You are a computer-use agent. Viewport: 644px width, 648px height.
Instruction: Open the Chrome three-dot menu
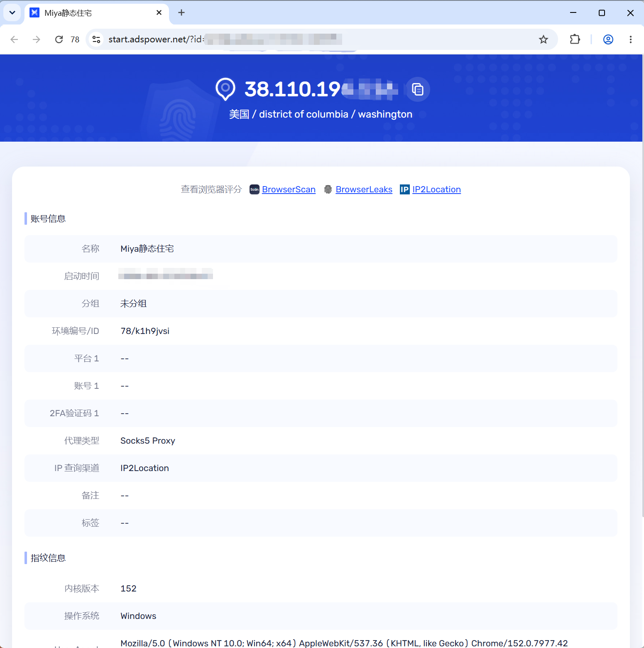point(630,39)
